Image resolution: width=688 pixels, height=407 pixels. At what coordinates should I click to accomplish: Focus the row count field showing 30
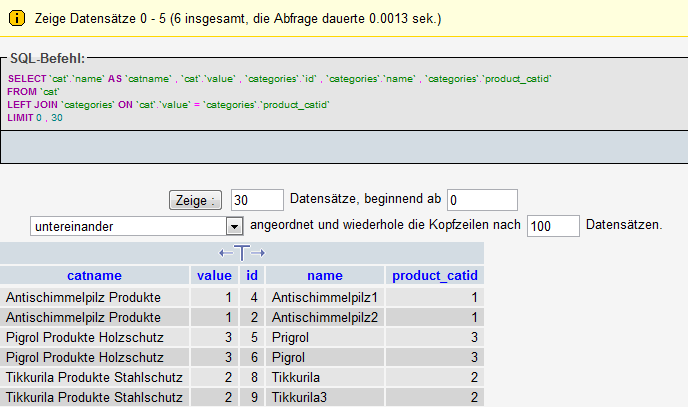coord(257,200)
